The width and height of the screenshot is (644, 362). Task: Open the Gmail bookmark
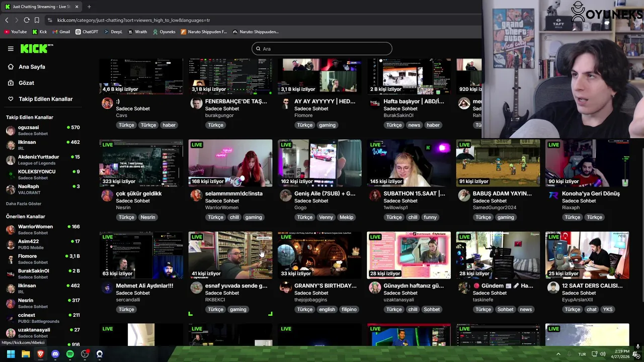pyautogui.click(x=61, y=32)
